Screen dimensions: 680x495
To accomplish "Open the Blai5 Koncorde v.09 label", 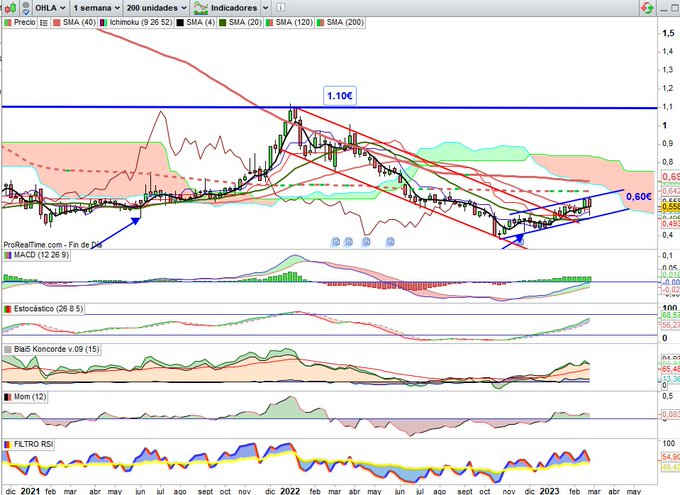I will tap(50, 350).
